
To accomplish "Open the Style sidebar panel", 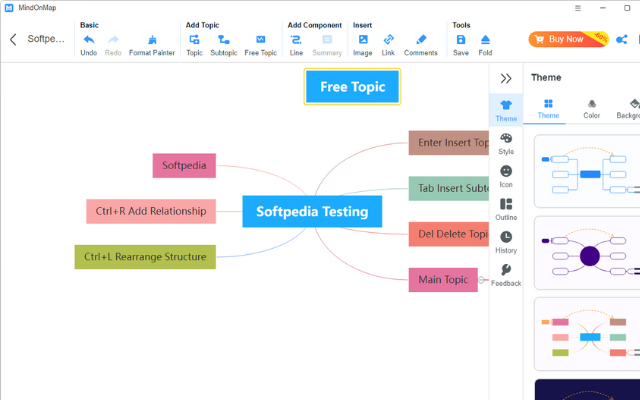I will tap(506, 144).
